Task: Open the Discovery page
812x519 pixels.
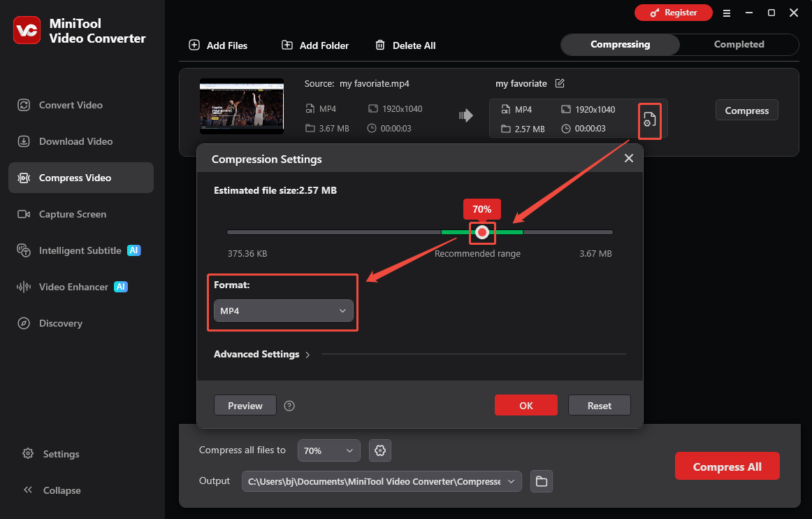Action: click(x=81, y=323)
